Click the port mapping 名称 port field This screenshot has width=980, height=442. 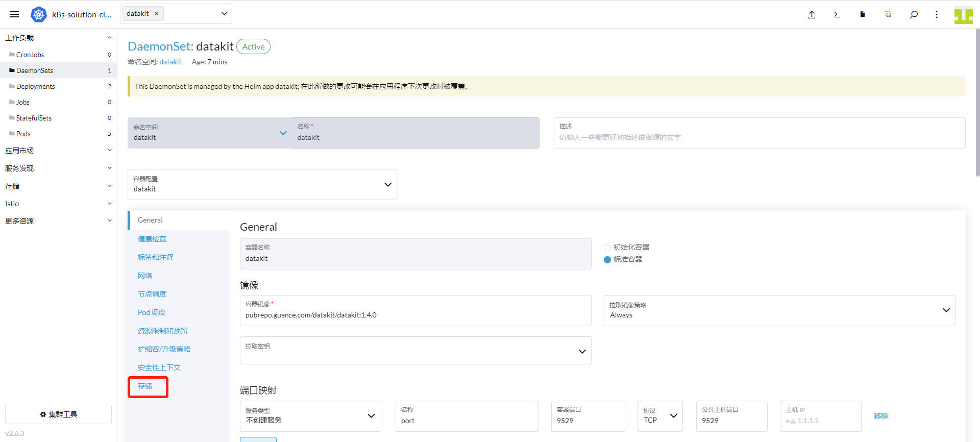pyautogui.click(x=467, y=416)
